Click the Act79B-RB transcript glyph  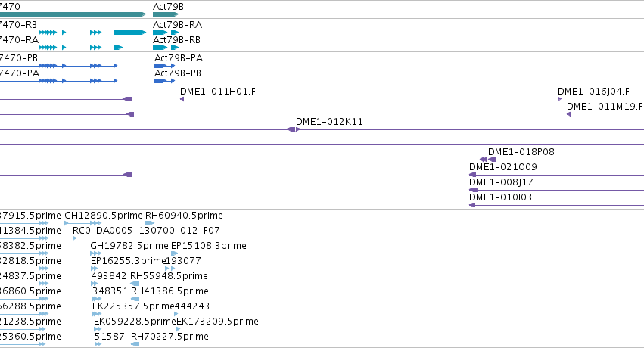click(166, 48)
